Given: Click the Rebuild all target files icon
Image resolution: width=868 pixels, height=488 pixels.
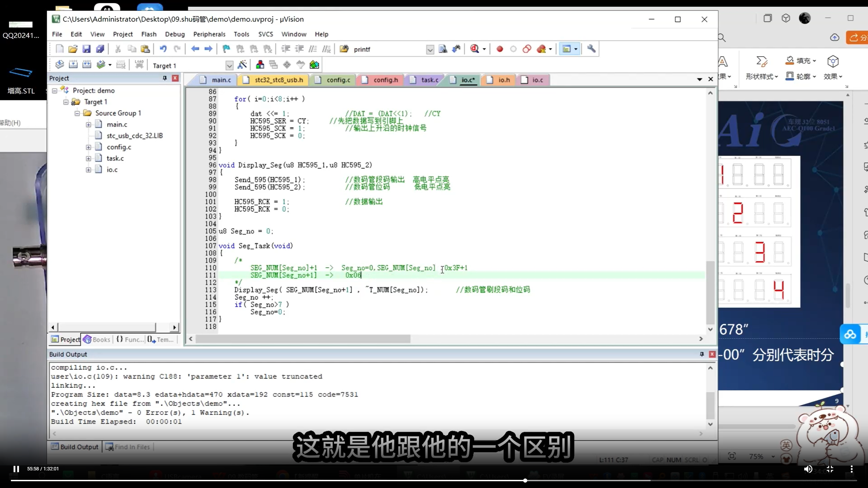Looking at the screenshot, I should point(87,65).
